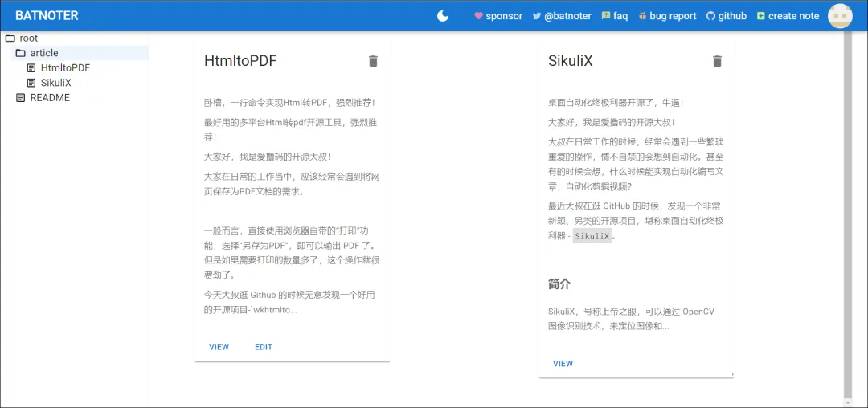This screenshot has width=868, height=408.
Task: Click the BATNOTER logo title
Action: 47,16
